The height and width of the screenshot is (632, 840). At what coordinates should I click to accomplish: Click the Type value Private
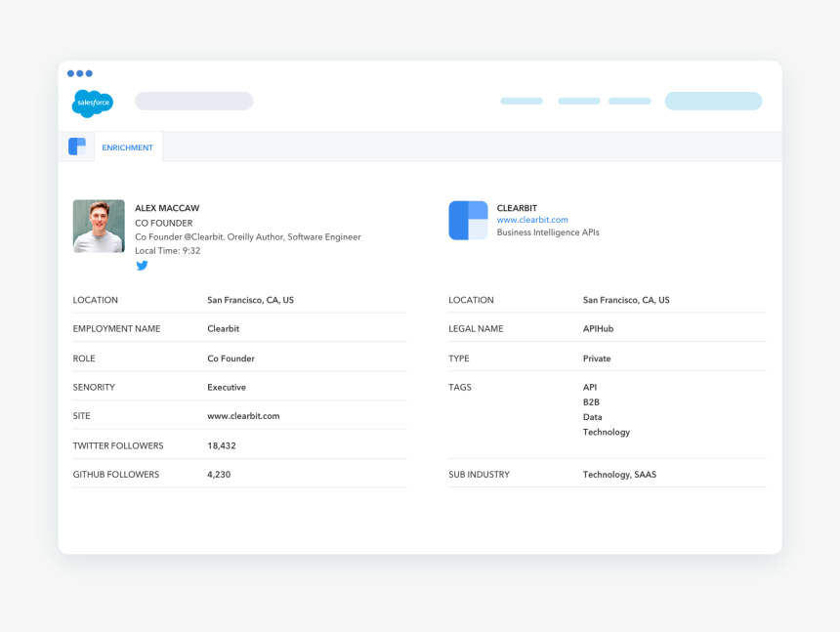click(x=597, y=358)
